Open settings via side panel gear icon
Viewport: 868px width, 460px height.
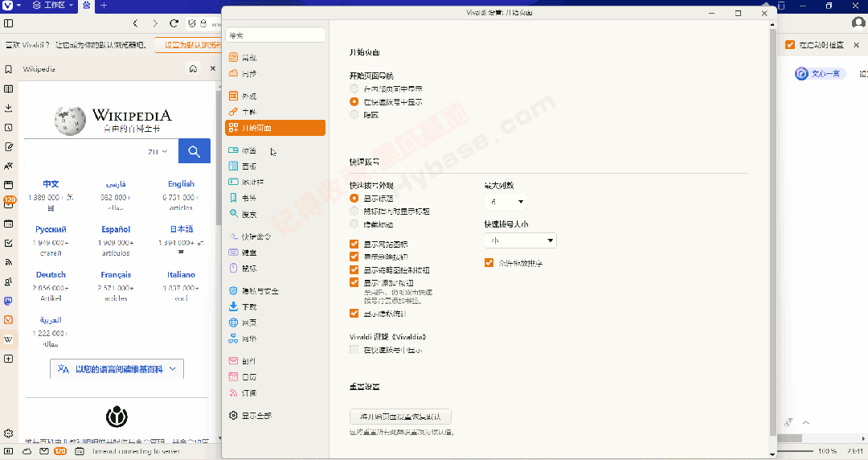[x=8, y=433]
